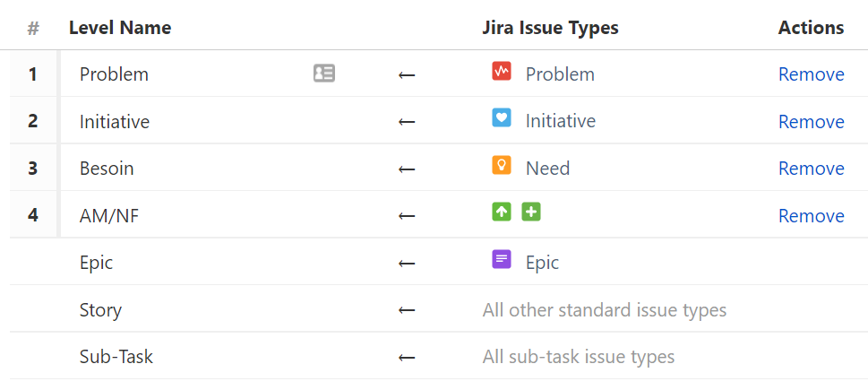
Task: Click the Epic level name
Action: click(97, 262)
